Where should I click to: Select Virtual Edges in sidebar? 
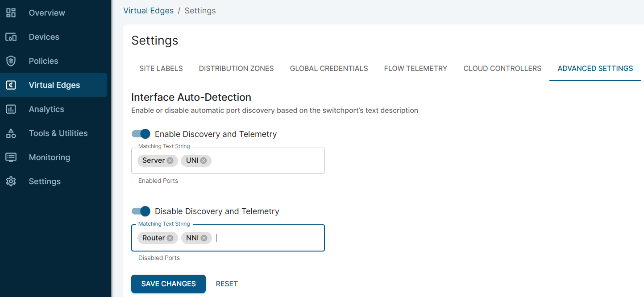point(53,85)
